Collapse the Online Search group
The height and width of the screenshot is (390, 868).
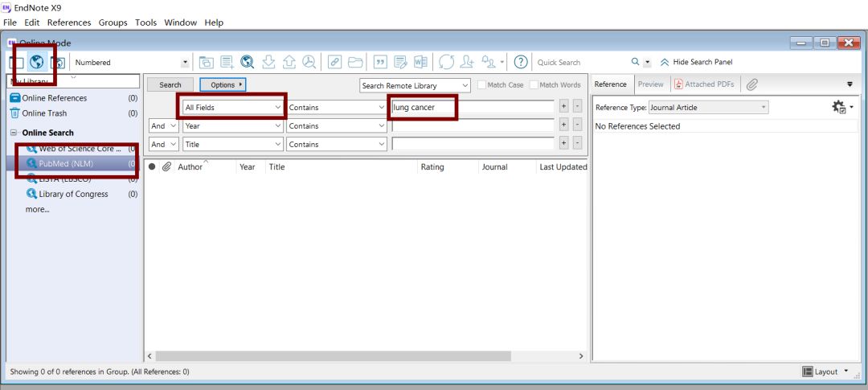14,133
